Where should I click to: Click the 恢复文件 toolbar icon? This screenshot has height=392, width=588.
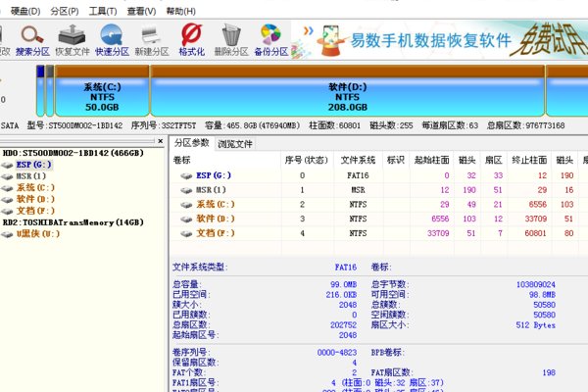(x=72, y=34)
